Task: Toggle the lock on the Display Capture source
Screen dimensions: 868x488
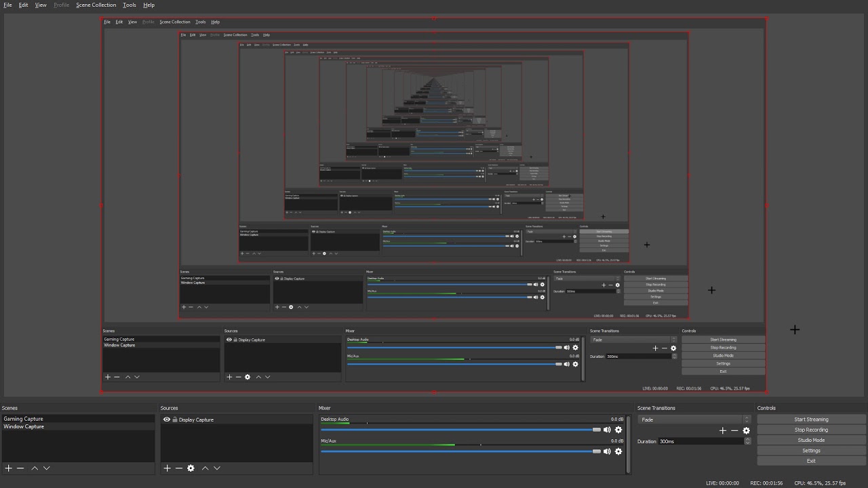Action: click(x=175, y=420)
